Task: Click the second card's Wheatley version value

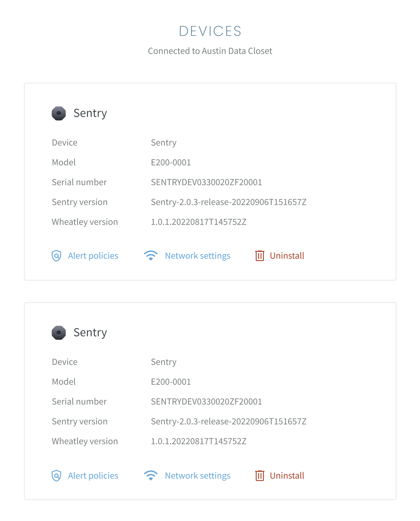Action: click(x=199, y=441)
